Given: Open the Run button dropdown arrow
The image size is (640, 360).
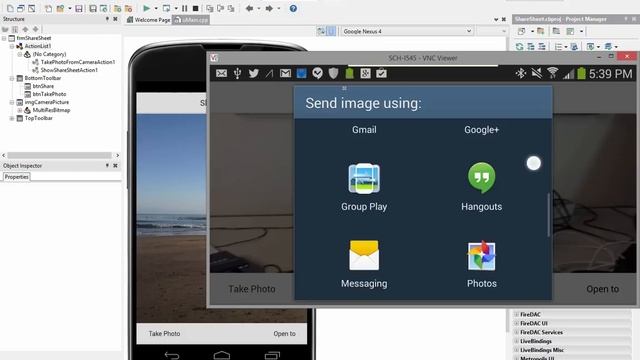Looking at the screenshot, I should pos(156,9).
